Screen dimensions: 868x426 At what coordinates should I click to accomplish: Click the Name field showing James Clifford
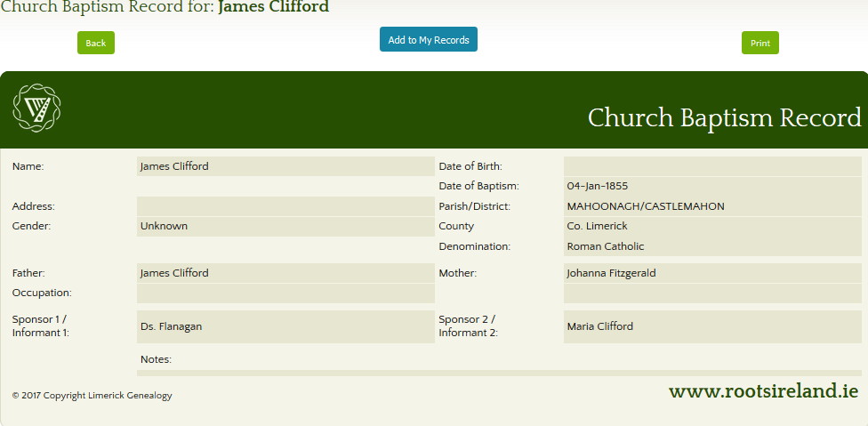[285, 166]
